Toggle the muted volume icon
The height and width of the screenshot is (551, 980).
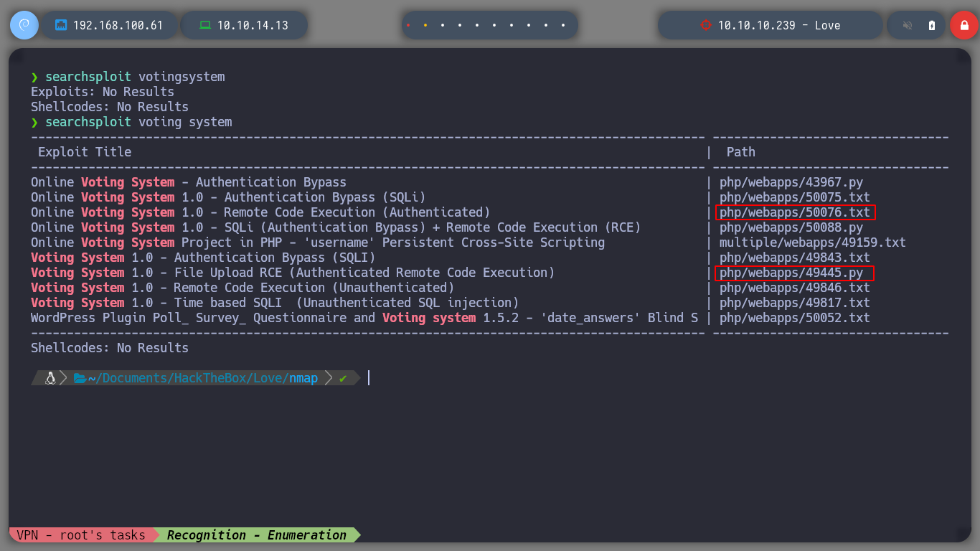pos(908,25)
